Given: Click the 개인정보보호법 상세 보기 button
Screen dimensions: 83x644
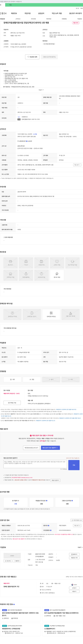Looking at the screenshot, I should [x=31, y=448].
